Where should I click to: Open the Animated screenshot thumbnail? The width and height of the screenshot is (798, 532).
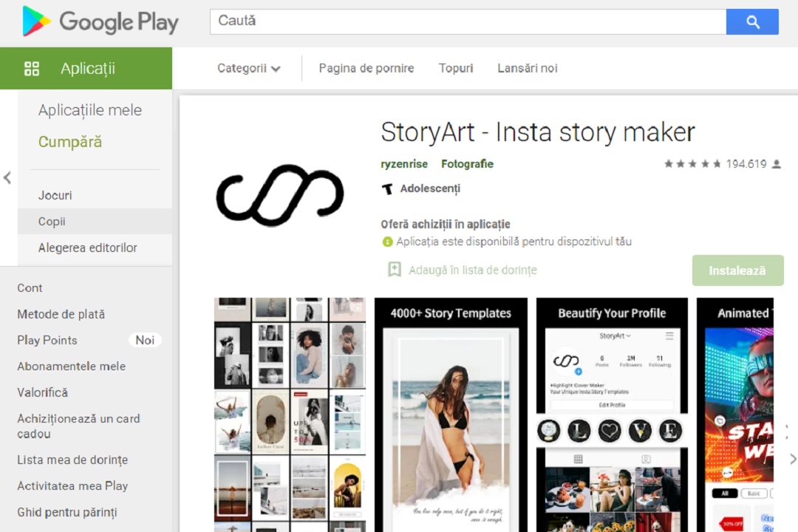coord(735,415)
